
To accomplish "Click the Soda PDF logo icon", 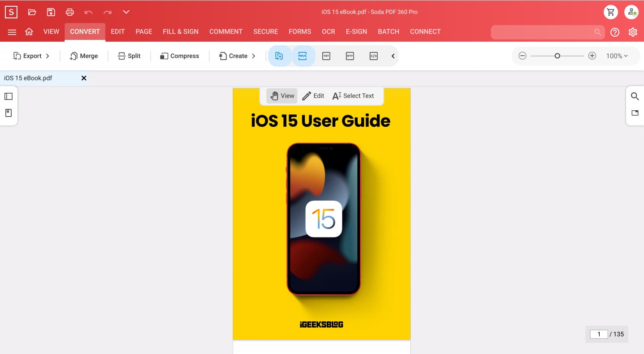I will tap(11, 12).
